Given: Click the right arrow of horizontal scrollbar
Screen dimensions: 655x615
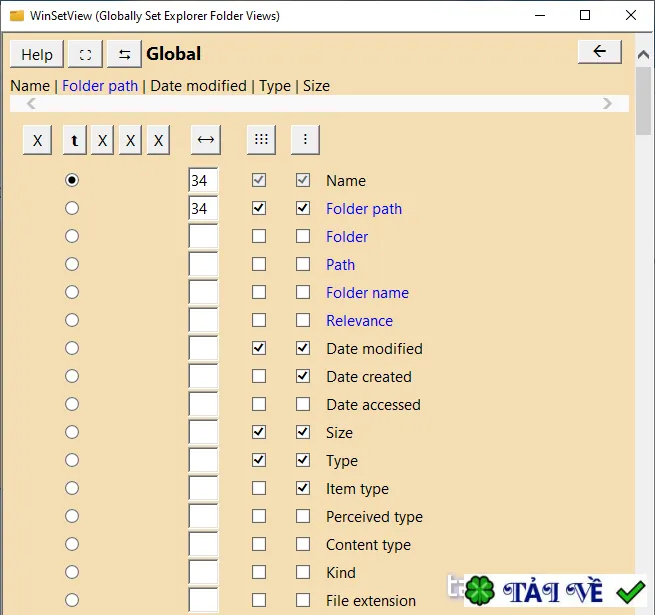Looking at the screenshot, I should tap(607, 103).
